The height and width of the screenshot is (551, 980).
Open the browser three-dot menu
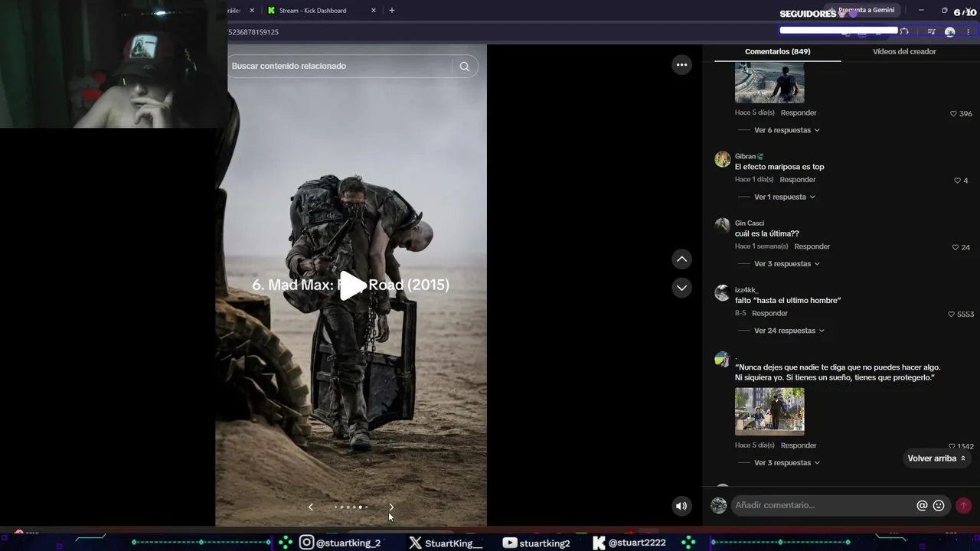[x=969, y=32]
